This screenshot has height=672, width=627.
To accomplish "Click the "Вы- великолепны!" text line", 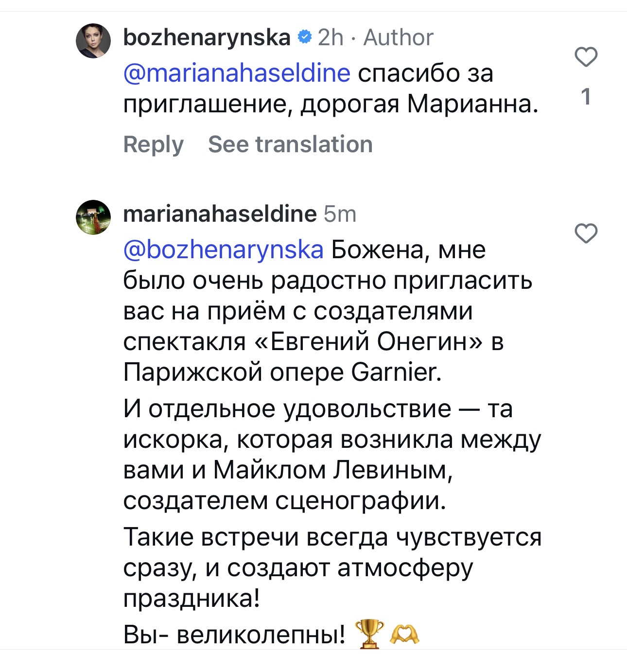I will (x=234, y=635).
